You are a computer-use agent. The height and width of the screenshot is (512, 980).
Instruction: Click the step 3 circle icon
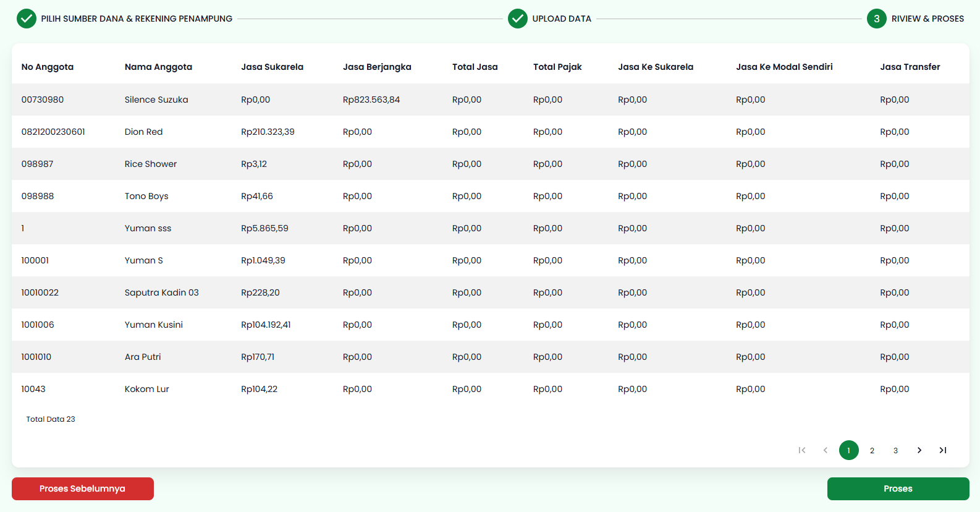click(x=876, y=19)
